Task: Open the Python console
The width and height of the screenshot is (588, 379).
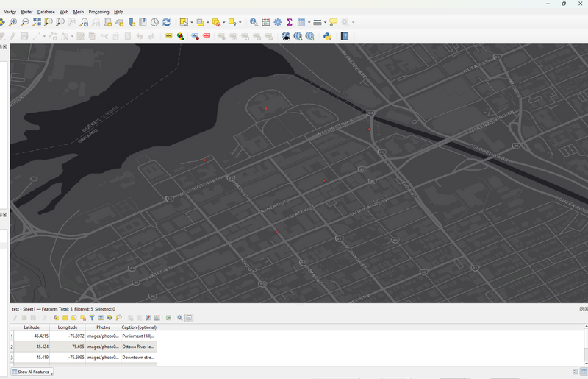Action: coord(326,36)
